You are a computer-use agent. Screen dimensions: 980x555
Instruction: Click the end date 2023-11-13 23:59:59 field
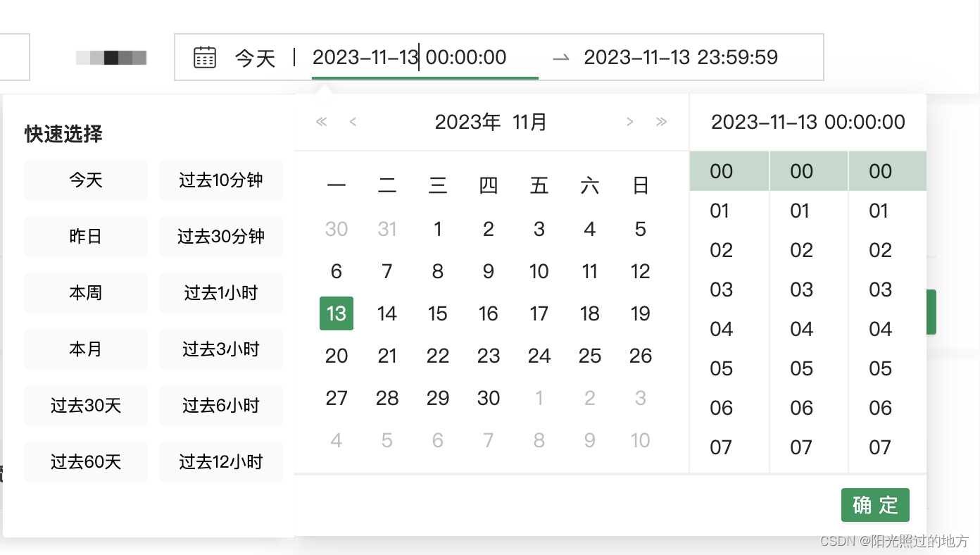pos(680,57)
